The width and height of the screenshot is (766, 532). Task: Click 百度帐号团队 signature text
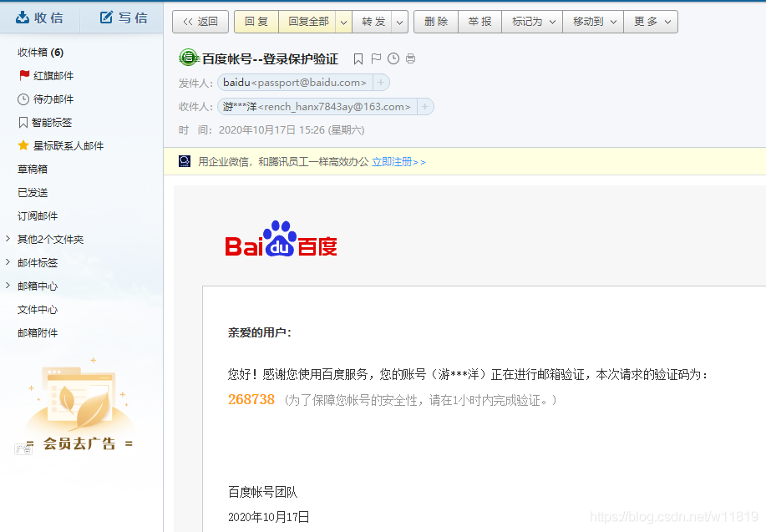[x=263, y=492]
